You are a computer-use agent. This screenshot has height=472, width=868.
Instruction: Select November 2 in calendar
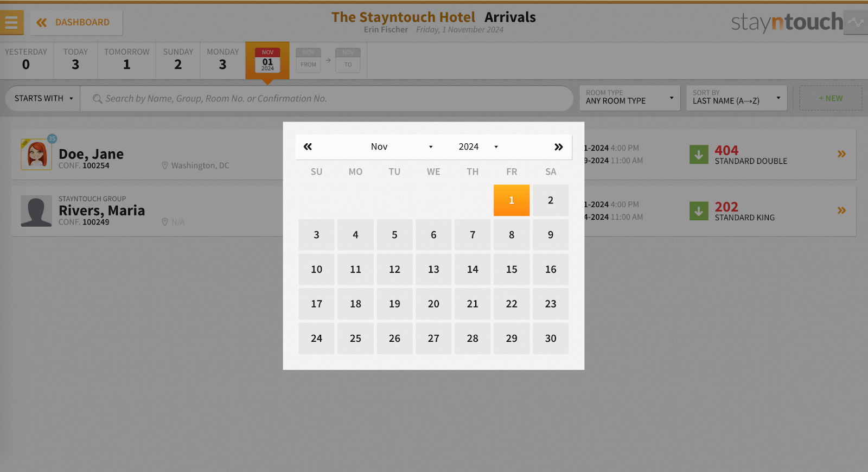(x=551, y=200)
